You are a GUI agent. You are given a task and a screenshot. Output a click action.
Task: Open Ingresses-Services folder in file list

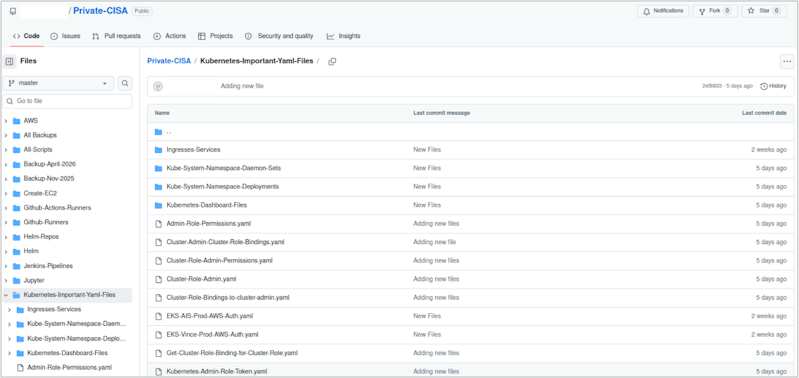click(x=193, y=150)
